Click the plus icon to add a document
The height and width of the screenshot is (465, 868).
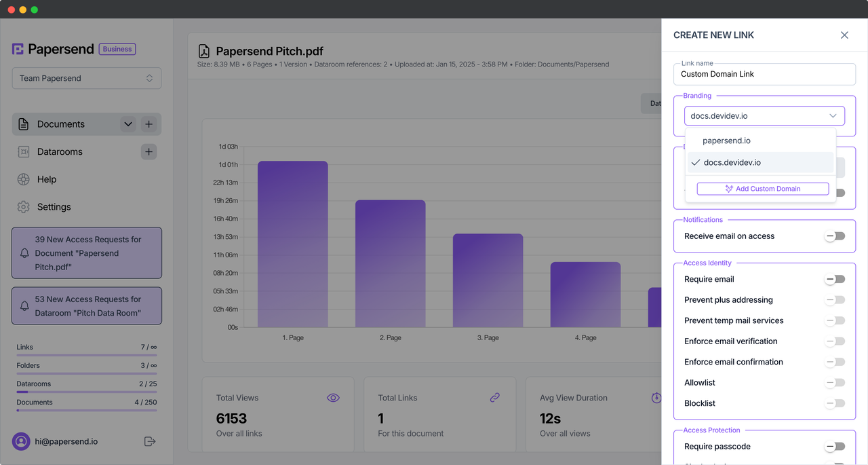[x=149, y=124]
